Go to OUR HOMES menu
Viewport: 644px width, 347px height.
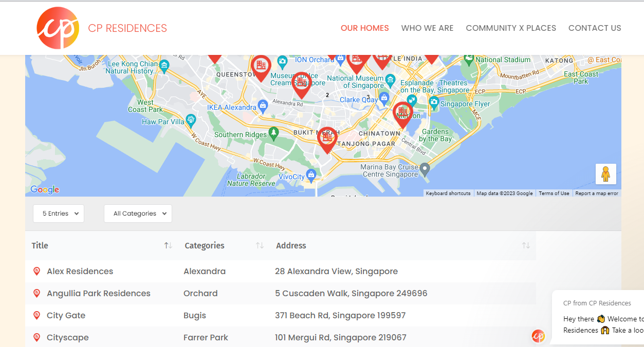(365, 28)
